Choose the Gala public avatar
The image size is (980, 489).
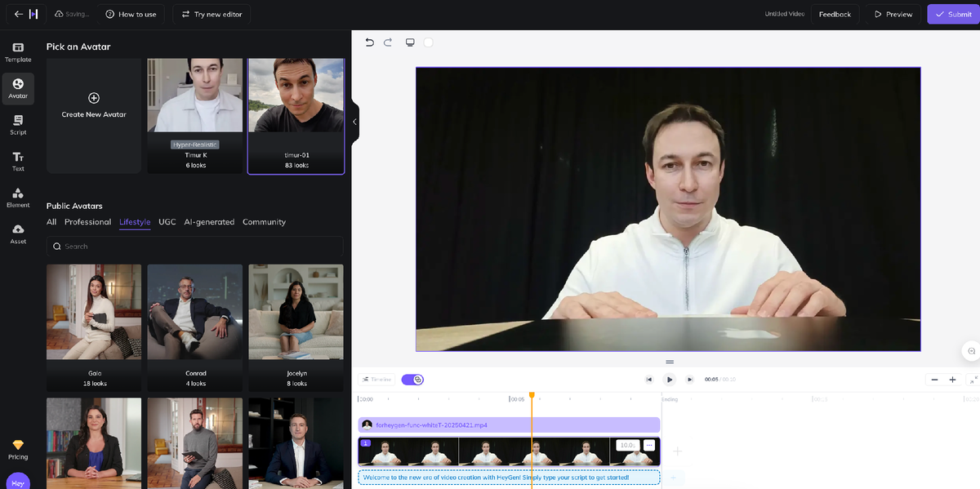click(94, 328)
